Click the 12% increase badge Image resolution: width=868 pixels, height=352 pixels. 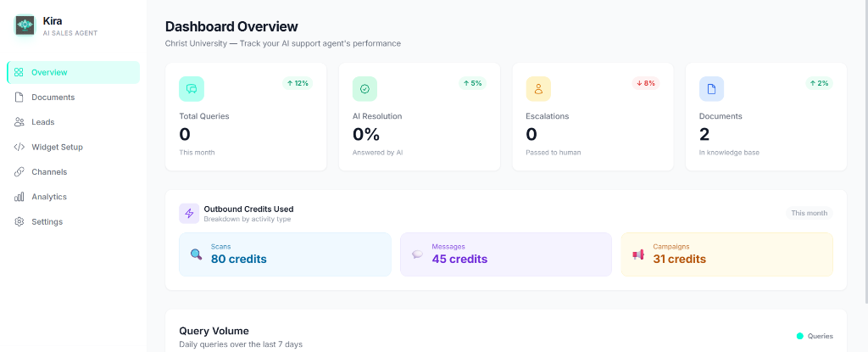(298, 83)
